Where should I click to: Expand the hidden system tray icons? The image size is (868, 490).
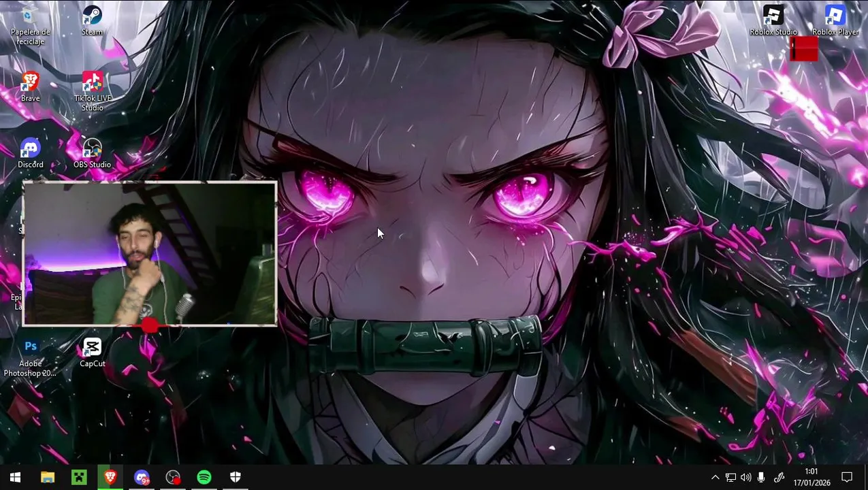point(715,478)
